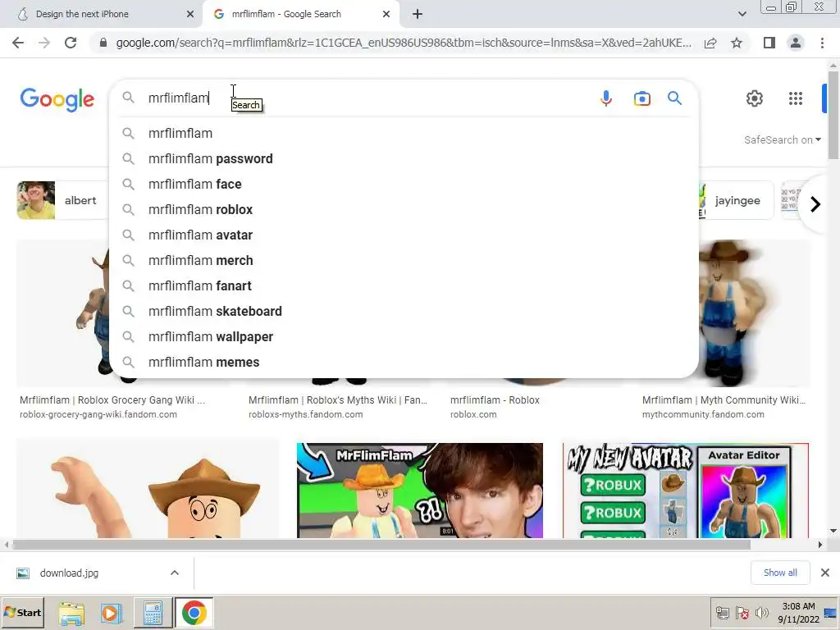
Task: Reload the current page
Action: pyautogui.click(x=71, y=43)
